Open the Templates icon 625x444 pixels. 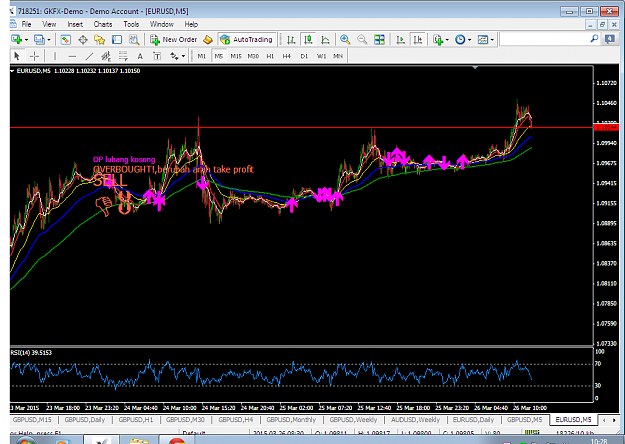[483, 39]
